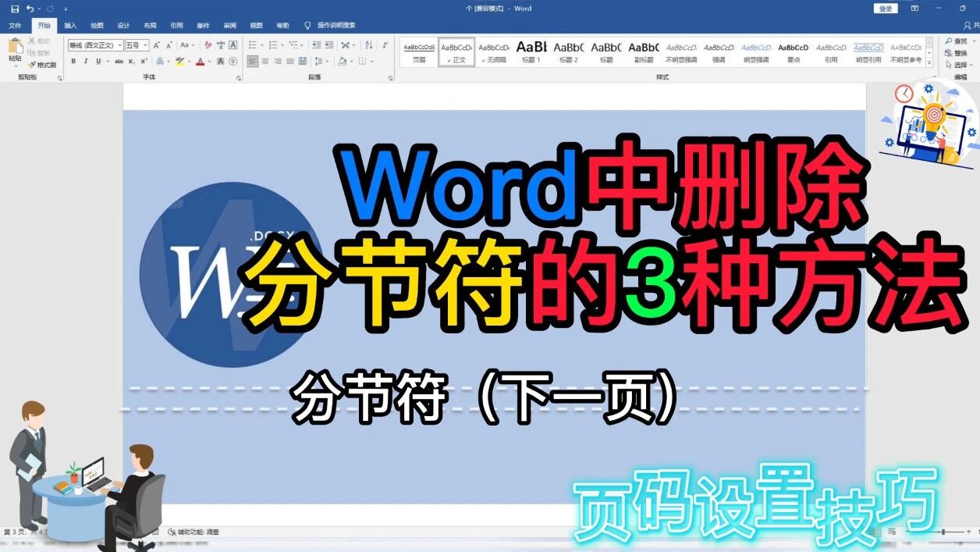The width and height of the screenshot is (980, 552).
Task: Clear all formatting with the eraser icon
Action: click(208, 45)
